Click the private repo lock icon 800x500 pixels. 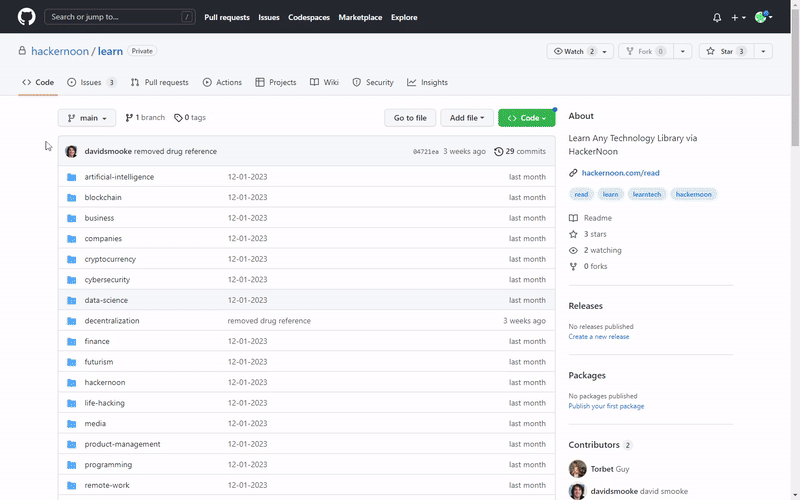(x=22, y=51)
